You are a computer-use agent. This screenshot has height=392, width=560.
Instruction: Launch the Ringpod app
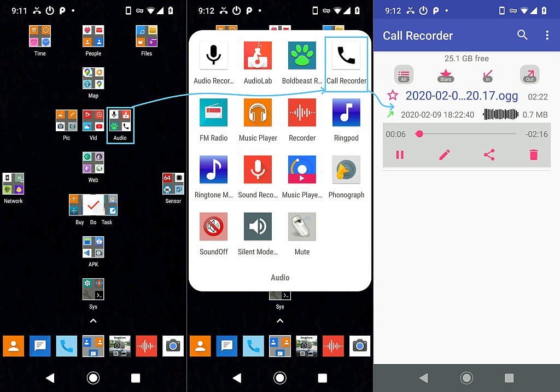pyautogui.click(x=346, y=113)
